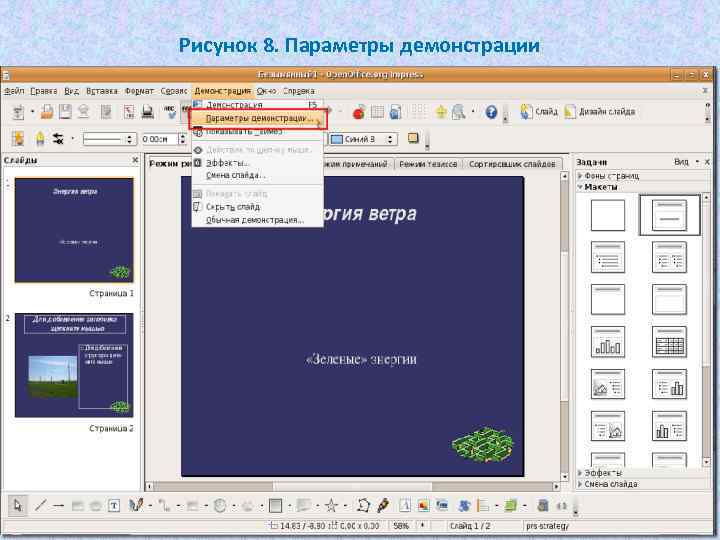
Task: Click the Glue Points icon
Action: click(383, 506)
